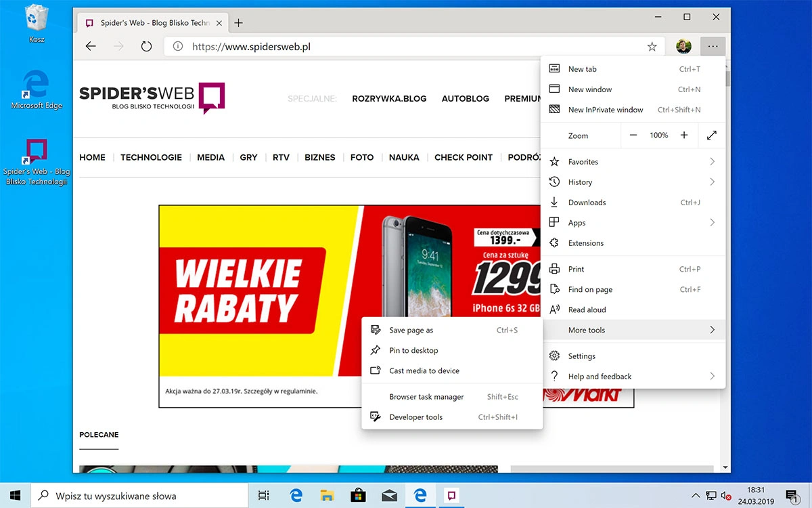Select the Kosz recycle bin icon

point(37,24)
